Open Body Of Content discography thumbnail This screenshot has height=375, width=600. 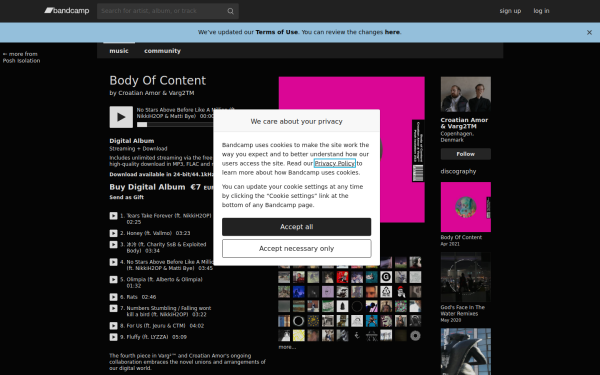(466, 207)
